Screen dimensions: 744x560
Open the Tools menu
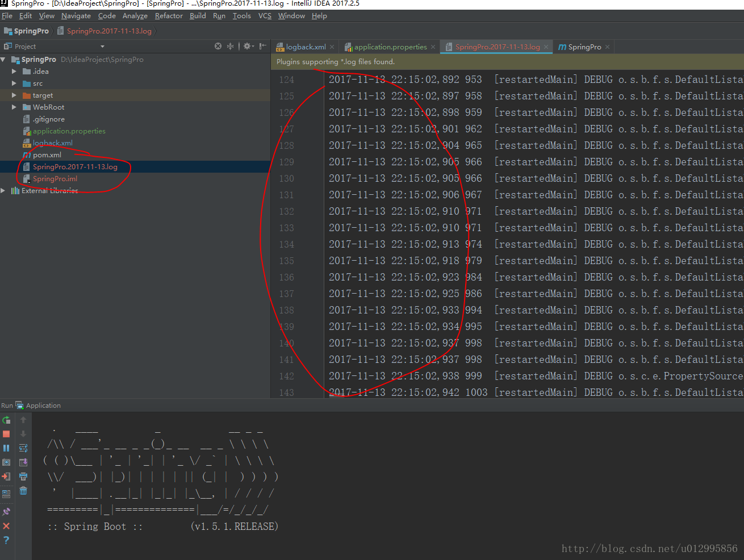241,16
